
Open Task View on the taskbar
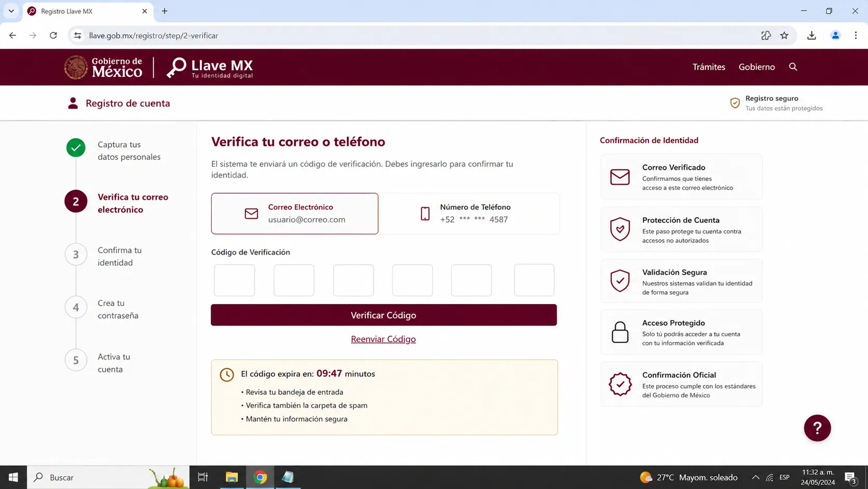[x=203, y=477]
